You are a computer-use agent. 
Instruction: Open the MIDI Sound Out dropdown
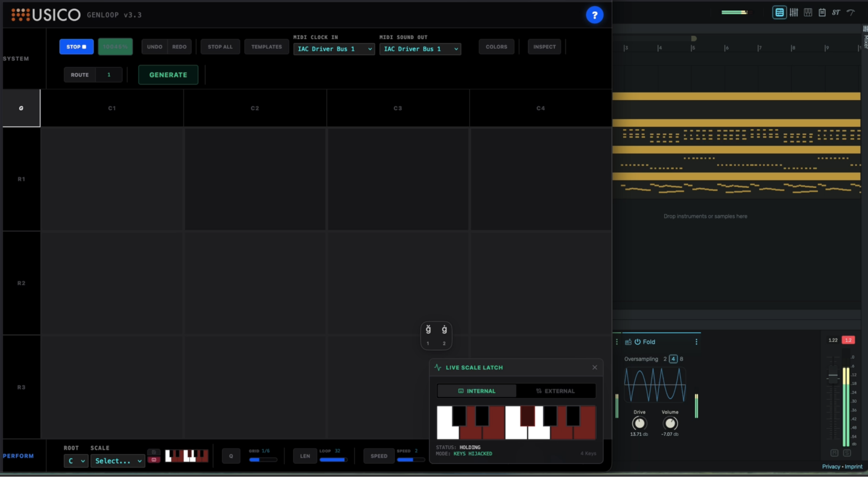[x=420, y=49]
